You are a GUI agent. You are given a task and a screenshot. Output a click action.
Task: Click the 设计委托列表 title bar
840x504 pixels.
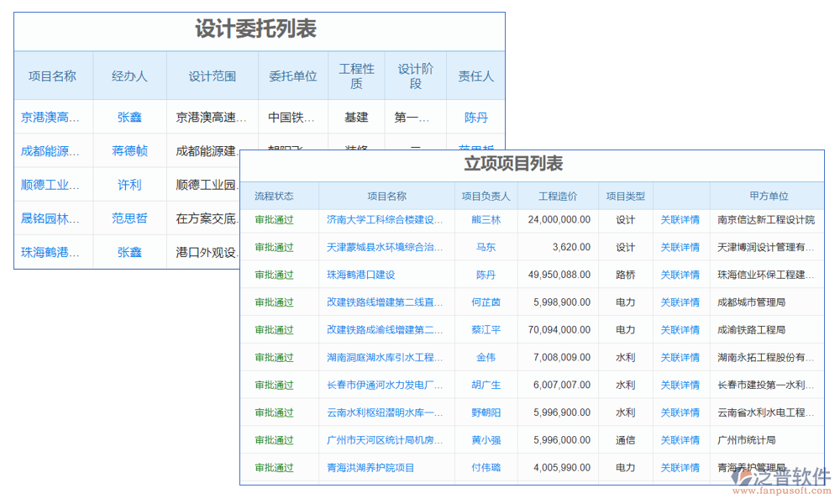[258, 28]
